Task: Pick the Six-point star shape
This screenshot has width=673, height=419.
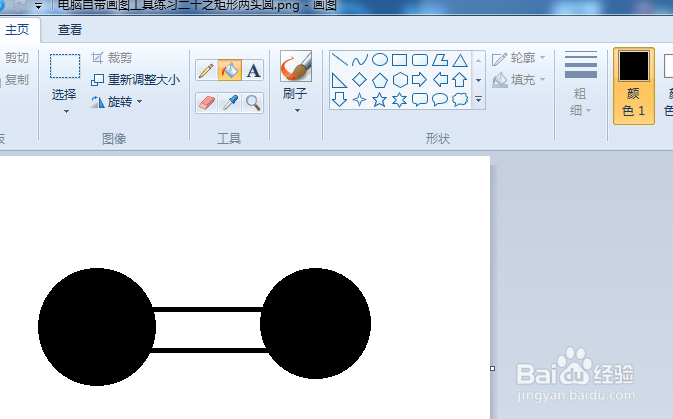Action: click(x=400, y=100)
